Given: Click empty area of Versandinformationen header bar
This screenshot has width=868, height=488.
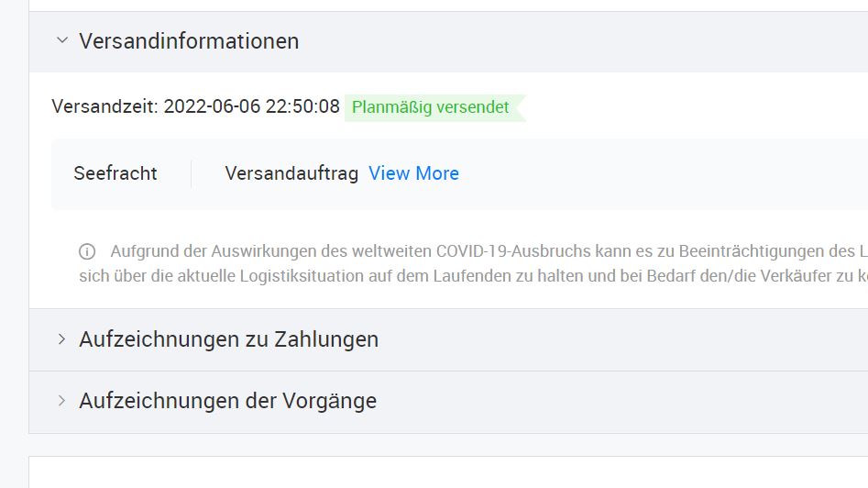Looking at the screenshot, I should click(581, 41).
